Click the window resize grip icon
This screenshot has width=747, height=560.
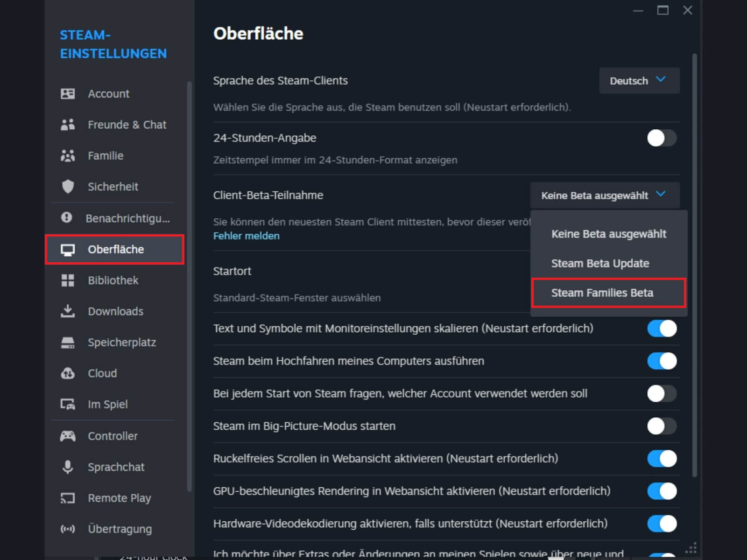[691, 547]
